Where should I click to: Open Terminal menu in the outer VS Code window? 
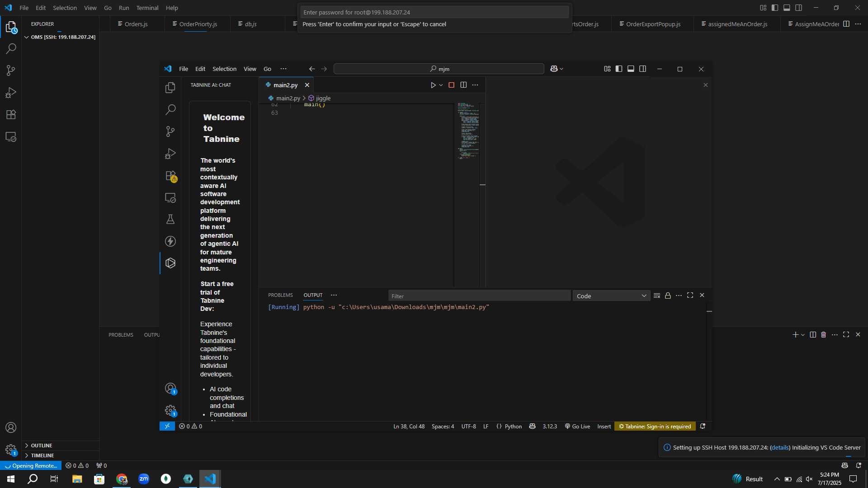(x=147, y=8)
